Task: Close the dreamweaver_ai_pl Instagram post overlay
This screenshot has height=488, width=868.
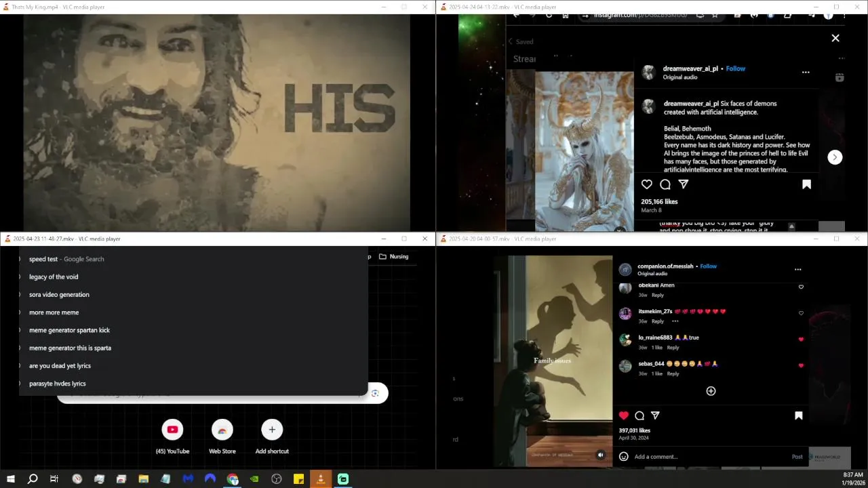Action: click(x=835, y=38)
